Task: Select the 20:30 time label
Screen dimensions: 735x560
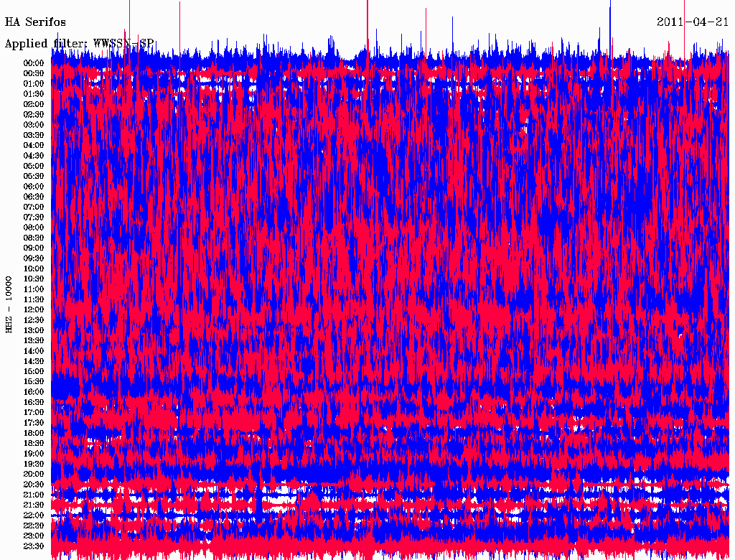Action: [x=34, y=485]
